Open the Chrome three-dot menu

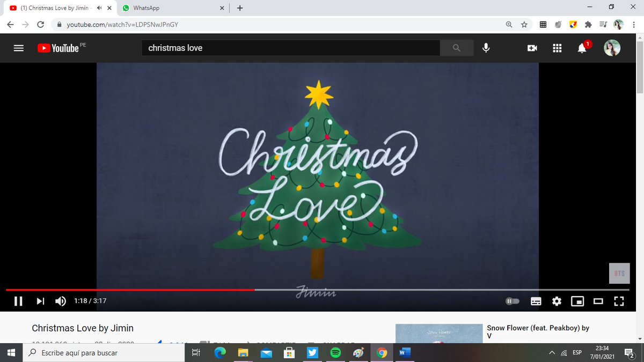coord(634,24)
